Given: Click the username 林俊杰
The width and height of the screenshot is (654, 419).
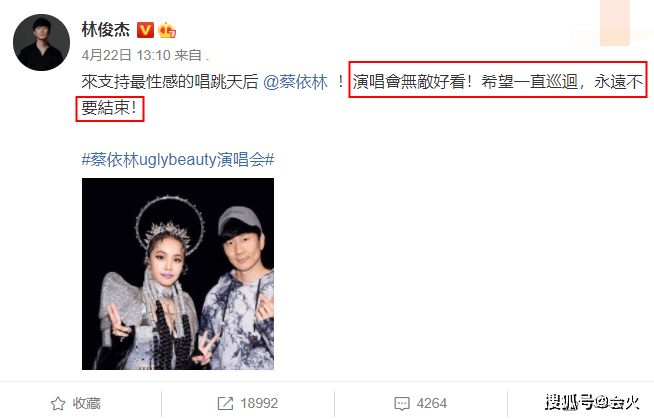Looking at the screenshot, I should (x=106, y=30).
